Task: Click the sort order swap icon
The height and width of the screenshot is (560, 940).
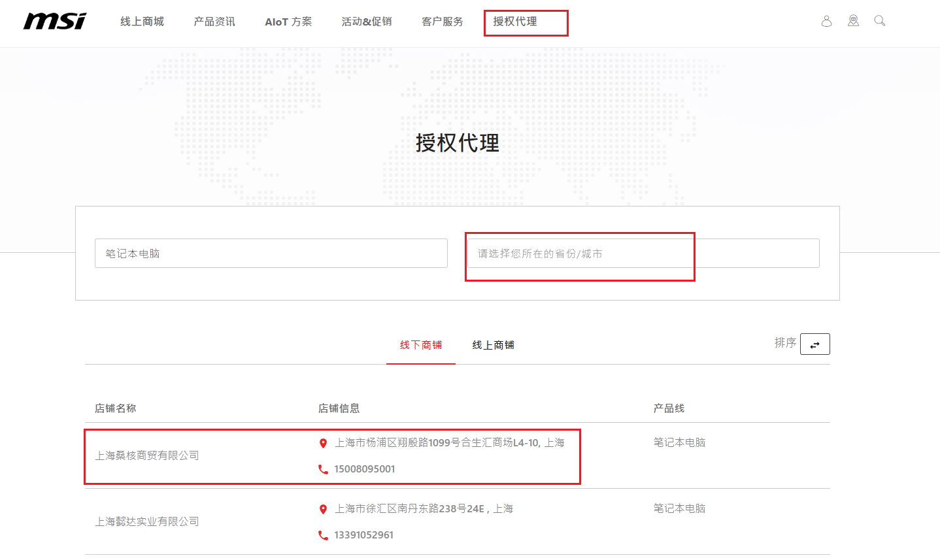Action: (814, 344)
